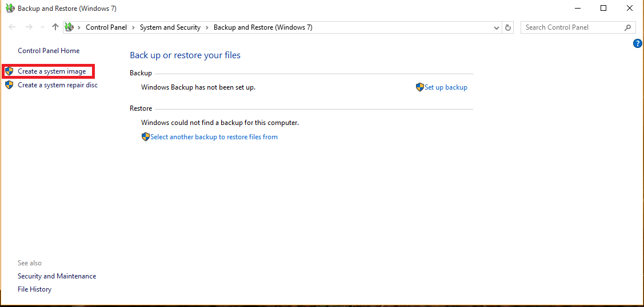This screenshot has height=307, width=644.
Task: Click the Up arrow navigation button
Action: coord(55,27)
